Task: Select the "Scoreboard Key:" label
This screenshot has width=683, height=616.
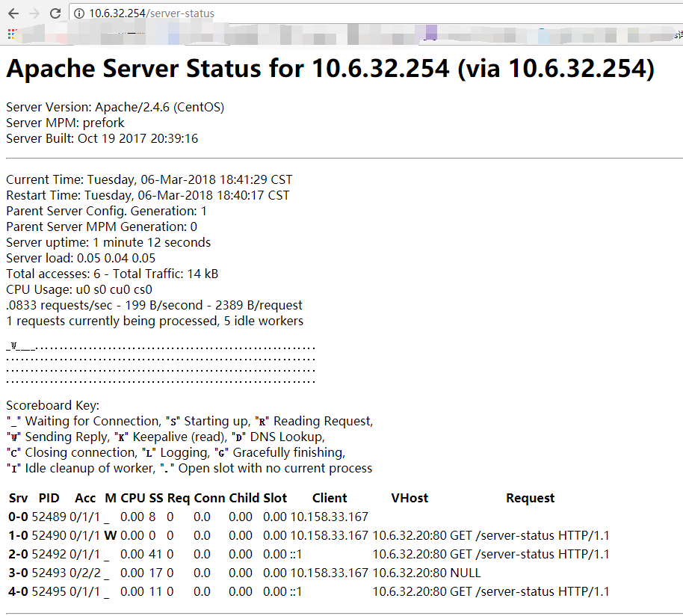Action: (53, 406)
